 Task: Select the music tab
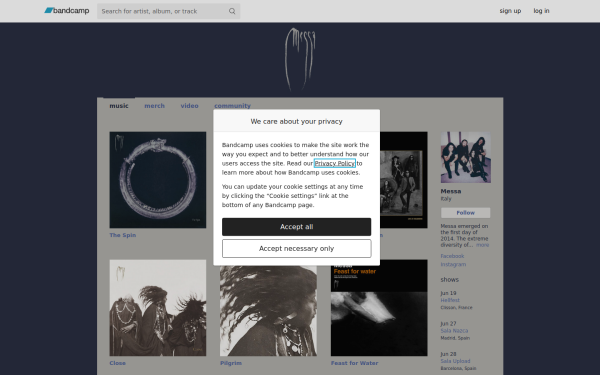pyautogui.click(x=119, y=106)
